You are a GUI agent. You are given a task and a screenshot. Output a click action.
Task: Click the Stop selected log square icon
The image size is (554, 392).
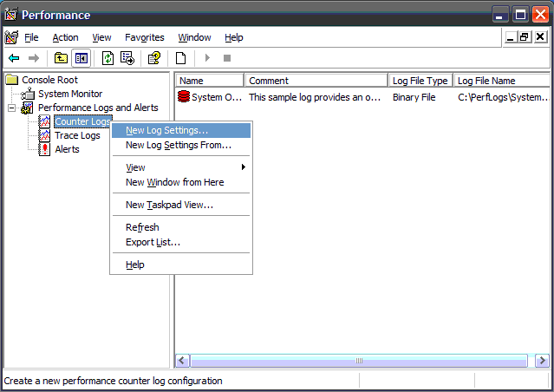[227, 57]
